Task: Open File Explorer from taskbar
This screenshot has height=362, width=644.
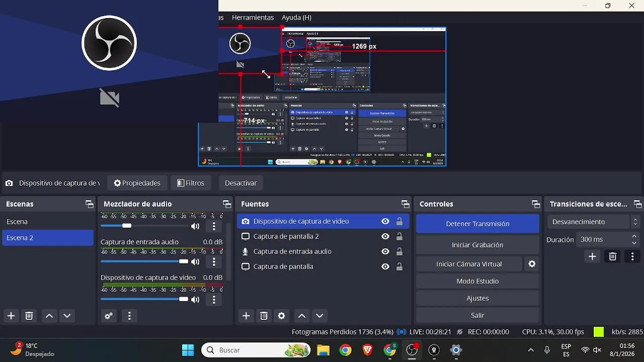Action: tap(323, 350)
